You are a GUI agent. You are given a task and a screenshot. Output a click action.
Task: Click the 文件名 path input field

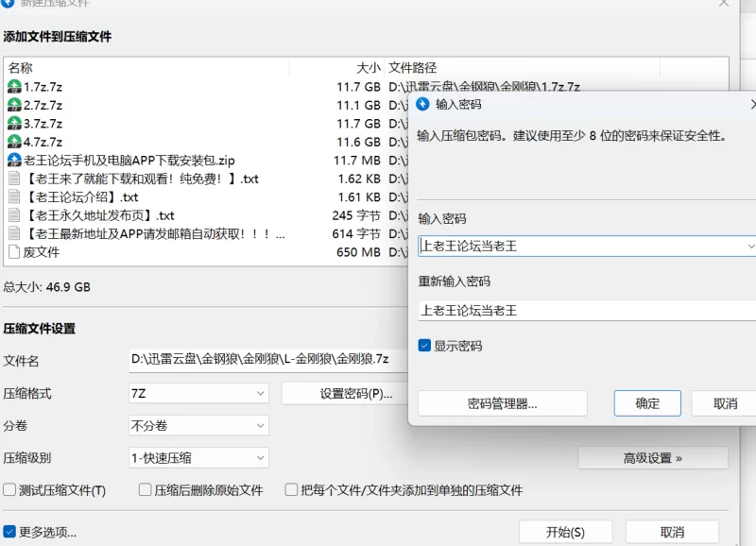point(268,360)
